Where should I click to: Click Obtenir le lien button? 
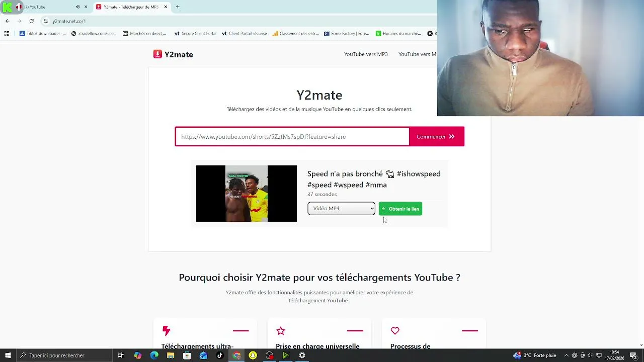(x=400, y=209)
